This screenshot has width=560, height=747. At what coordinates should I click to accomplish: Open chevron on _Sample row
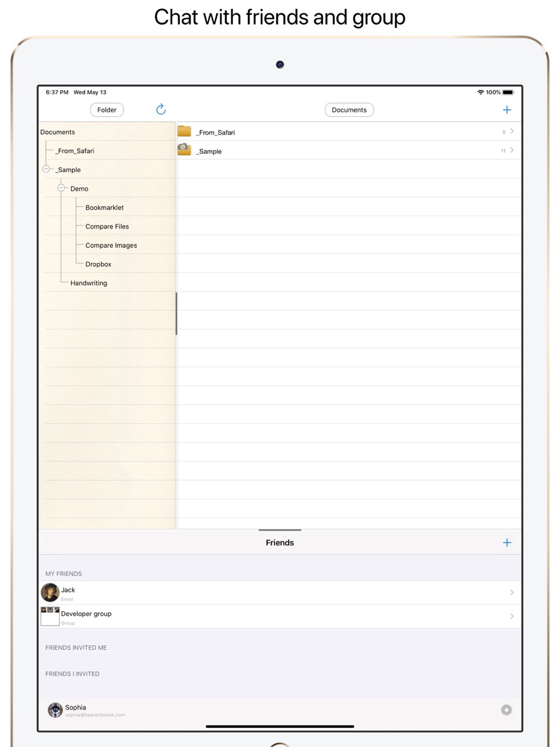pos(512,151)
